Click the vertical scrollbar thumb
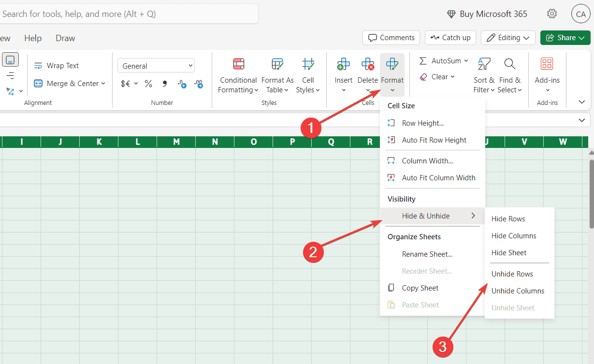 tap(591, 193)
